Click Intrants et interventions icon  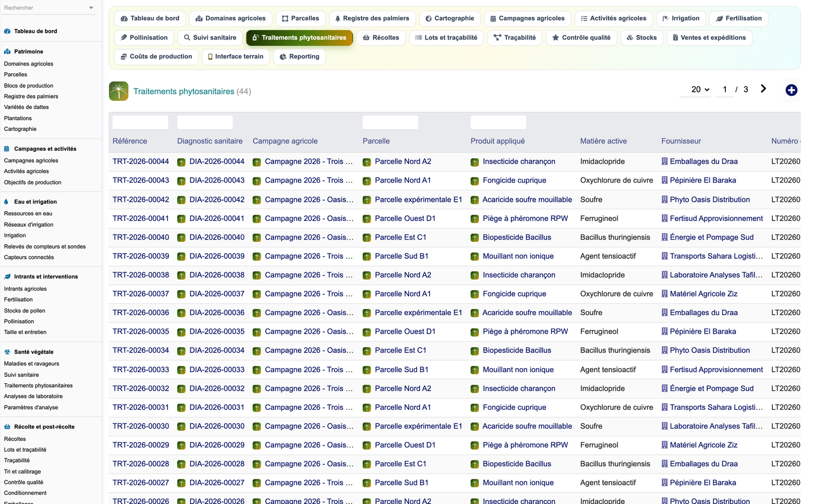(x=7, y=277)
